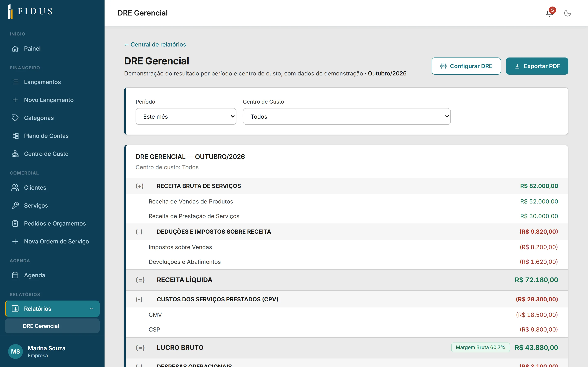Click the Painel home icon
588x367 pixels.
tap(15, 49)
